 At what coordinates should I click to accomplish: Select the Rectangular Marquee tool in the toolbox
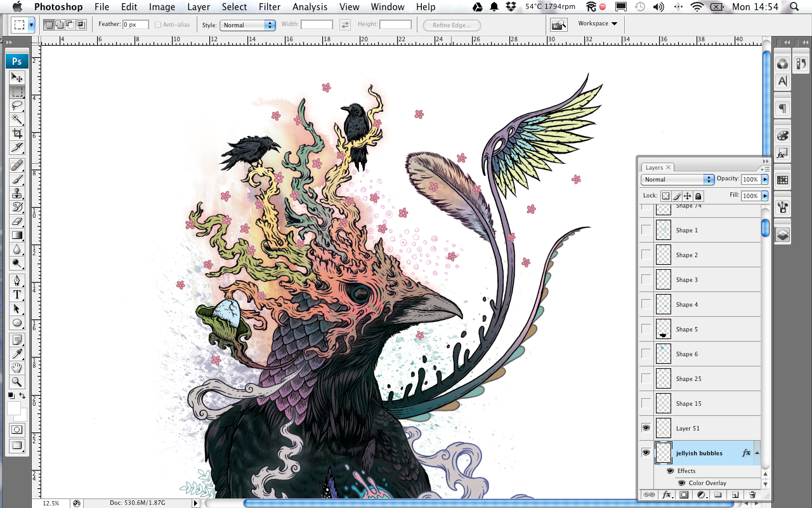[17, 91]
